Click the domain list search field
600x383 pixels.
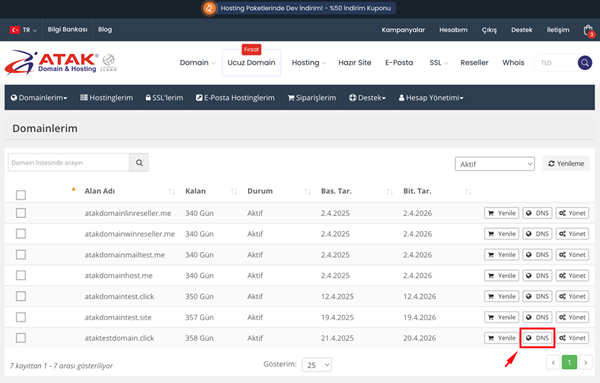[x=69, y=163]
